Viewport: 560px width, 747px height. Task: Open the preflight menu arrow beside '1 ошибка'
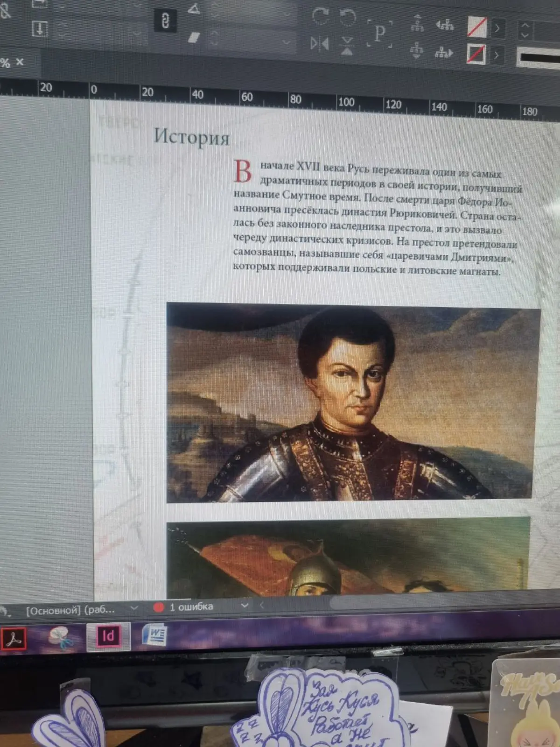click(x=244, y=606)
